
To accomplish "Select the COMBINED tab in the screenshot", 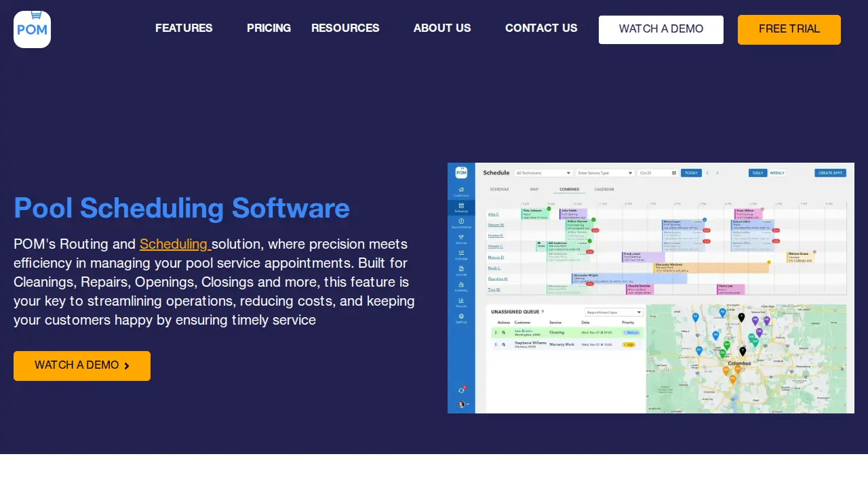I will pyautogui.click(x=570, y=189).
